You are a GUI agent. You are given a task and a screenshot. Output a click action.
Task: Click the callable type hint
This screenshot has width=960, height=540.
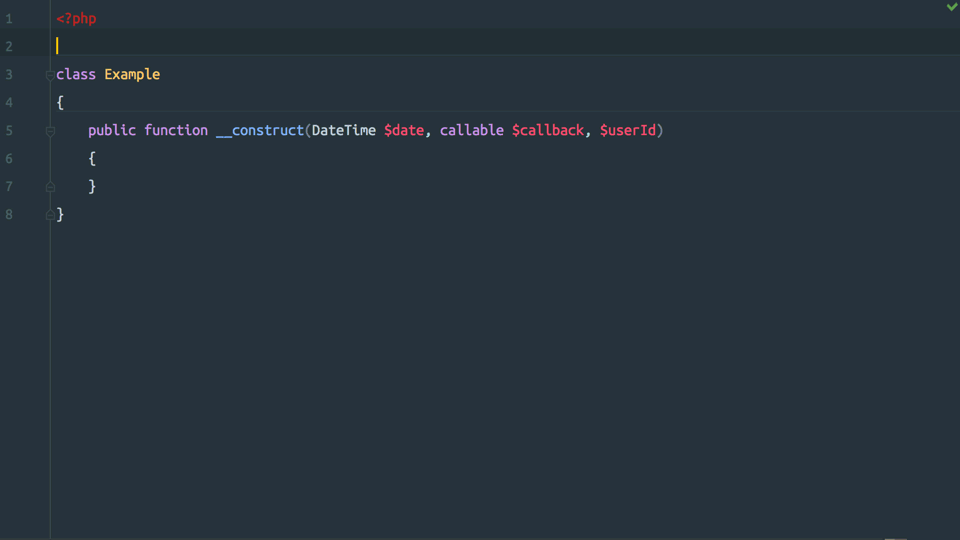[472, 130]
